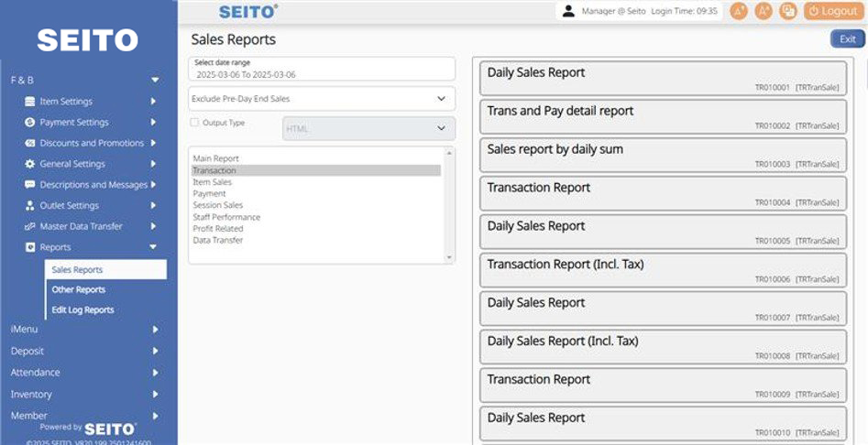Click the orange language switch icon

(x=788, y=11)
